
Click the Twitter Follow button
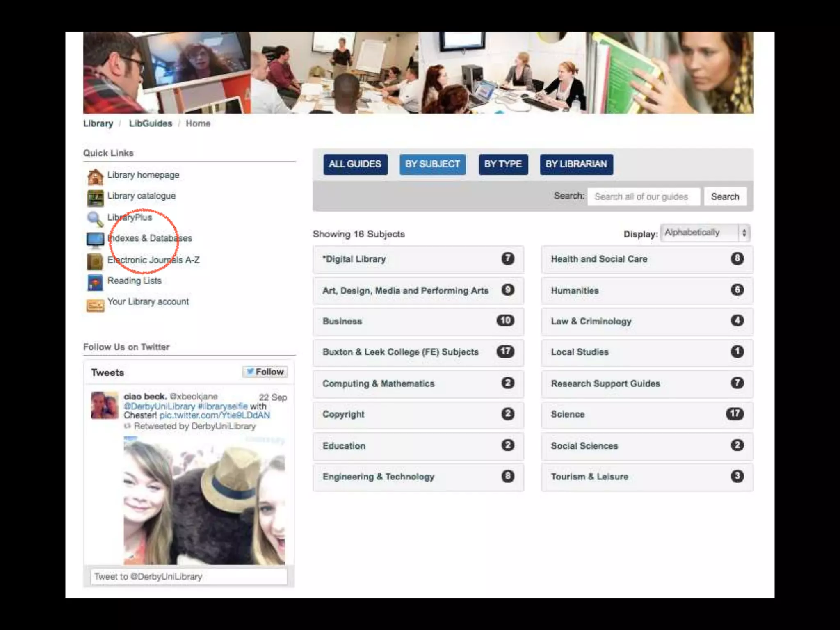click(265, 372)
